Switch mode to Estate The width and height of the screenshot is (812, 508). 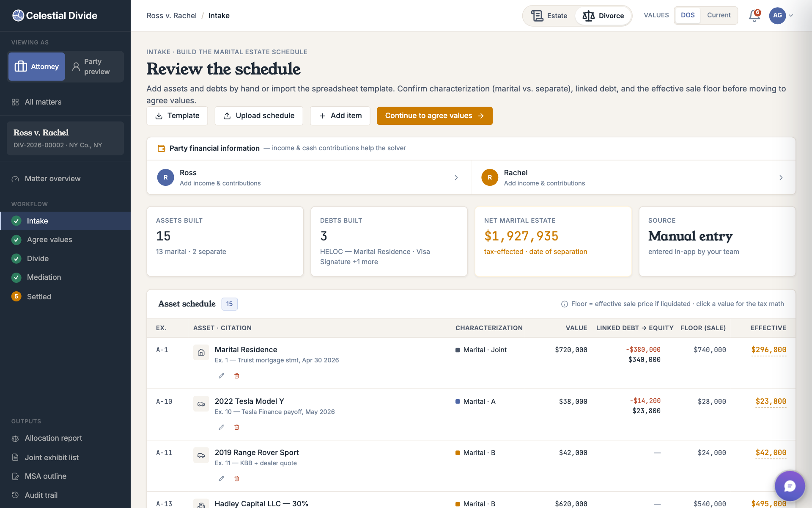pyautogui.click(x=549, y=16)
